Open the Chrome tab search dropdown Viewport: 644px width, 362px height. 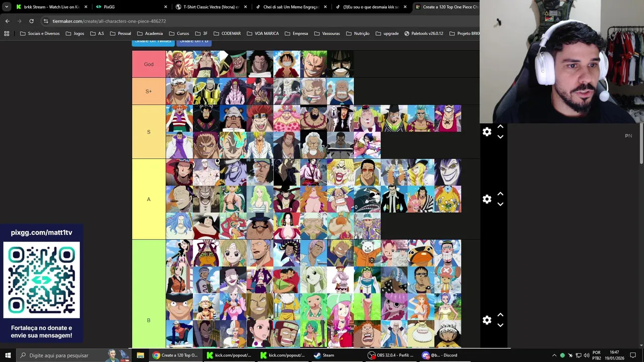point(6,7)
